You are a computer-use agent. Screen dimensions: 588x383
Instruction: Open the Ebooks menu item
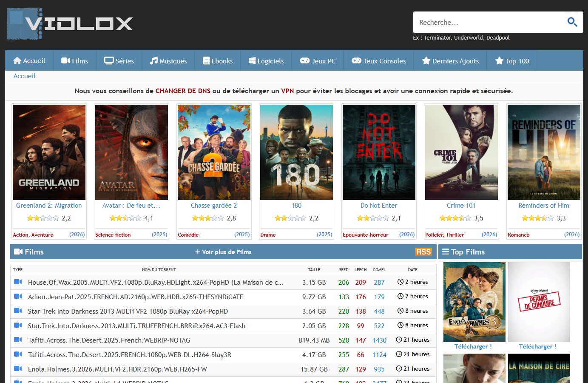coord(218,61)
